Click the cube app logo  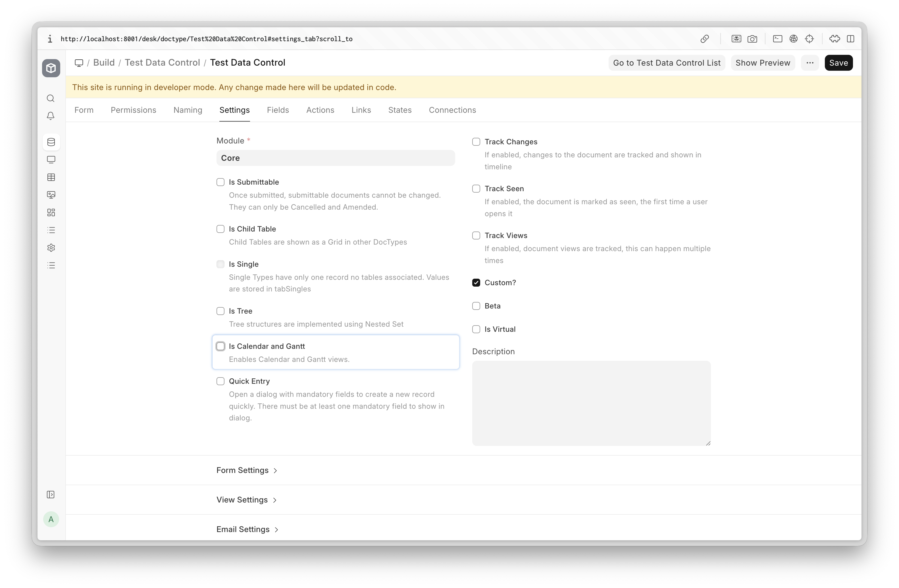point(51,68)
